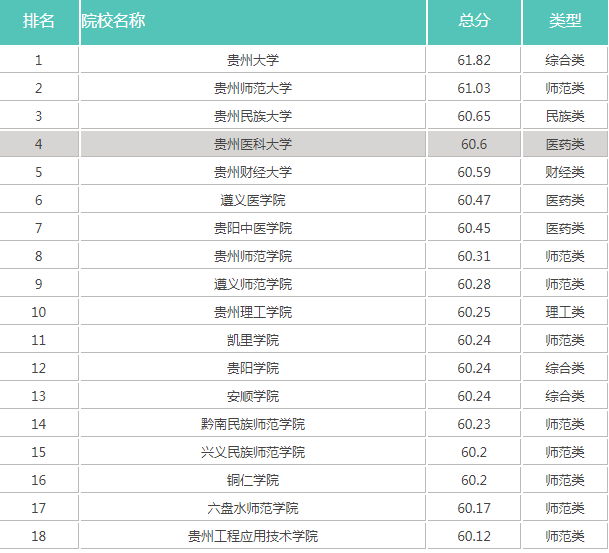Click the 60.6 score cell

click(x=474, y=144)
